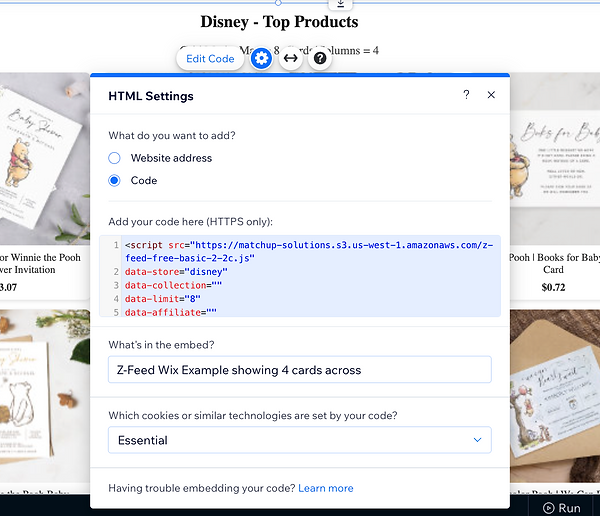This screenshot has height=516, width=600.
Task: Open the gold sketch Pooh invitation thumbnail
Action: tap(45, 396)
